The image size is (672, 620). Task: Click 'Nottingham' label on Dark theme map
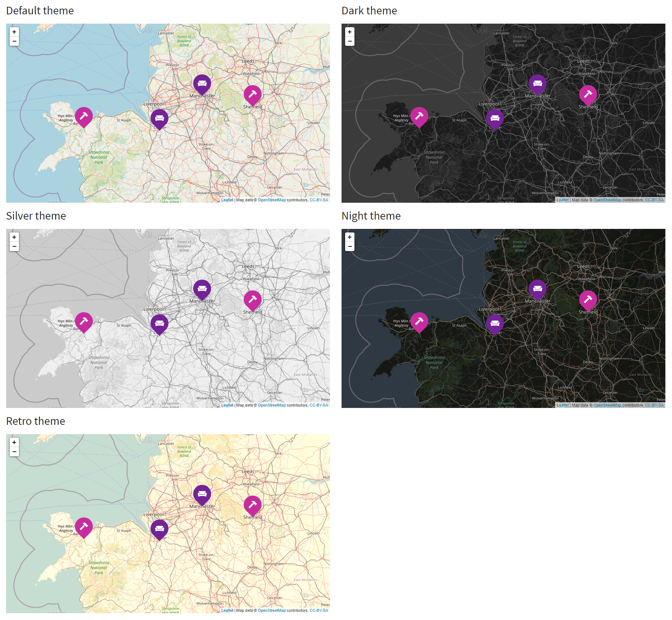click(609, 153)
